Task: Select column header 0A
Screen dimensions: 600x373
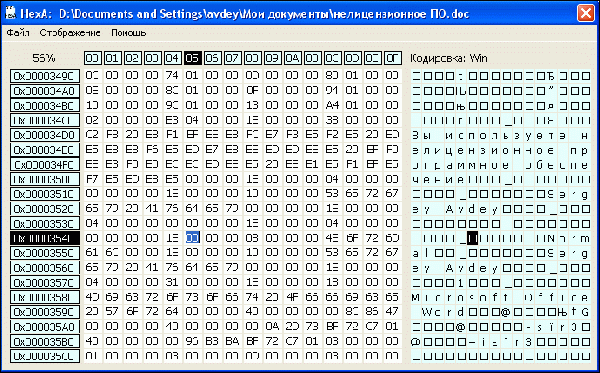Action: pyautogui.click(x=292, y=58)
